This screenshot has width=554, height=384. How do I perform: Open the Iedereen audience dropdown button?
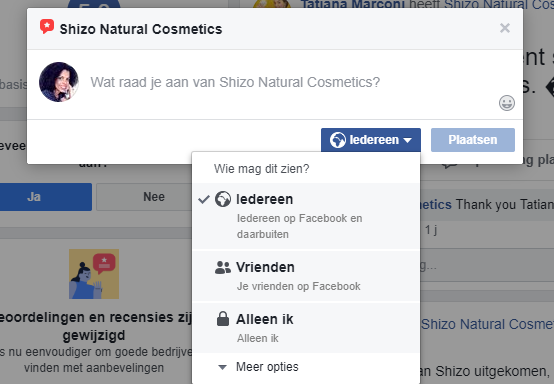click(371, 140)
